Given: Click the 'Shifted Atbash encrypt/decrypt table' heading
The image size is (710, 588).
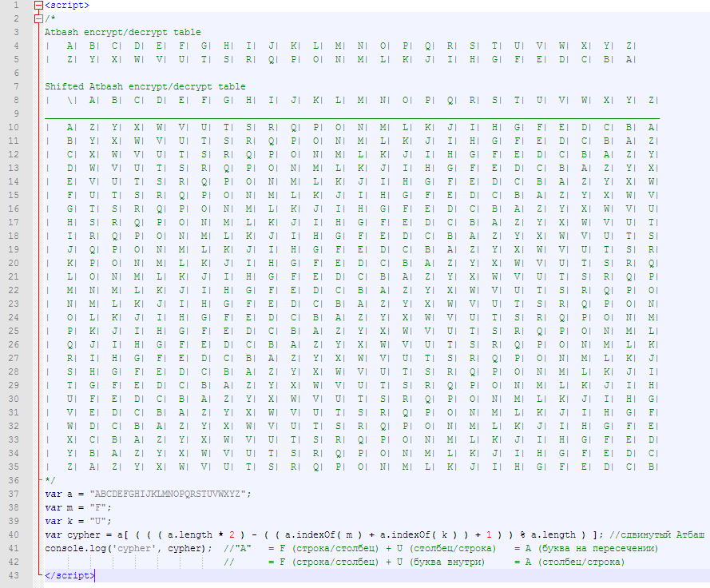Looking at the screenshot, I should pyautogui.click(x=145, y=86).
